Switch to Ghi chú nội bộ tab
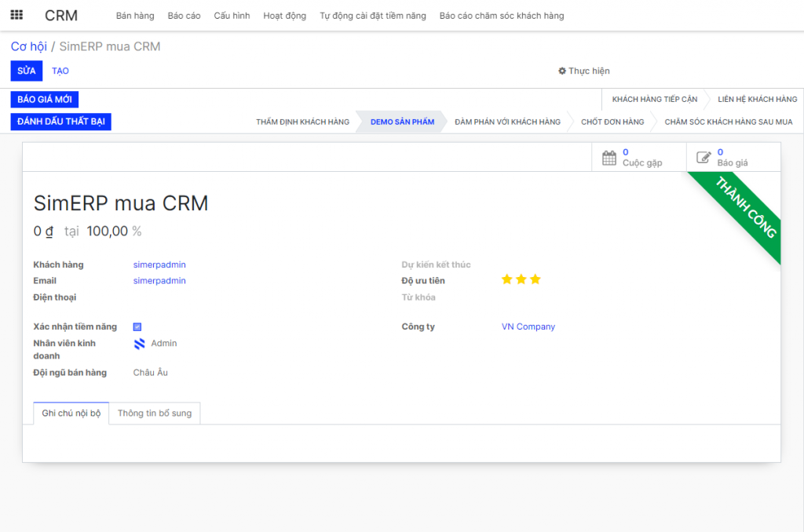 tap(71, 413)
